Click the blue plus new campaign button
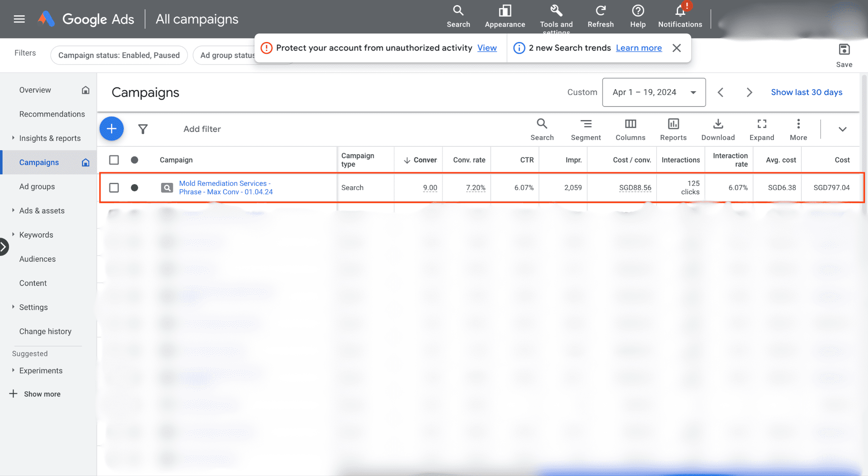The width and height of the screenshot is (868, 476). pyautogui.click(x=111, y=129)
